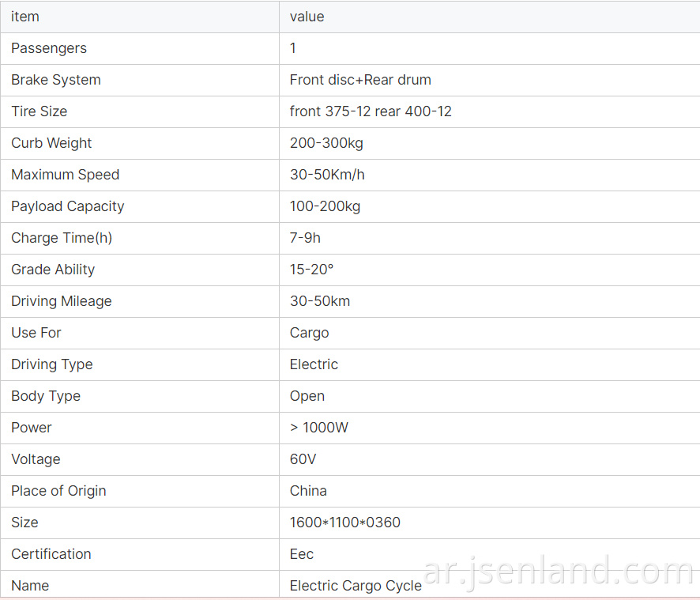Click the 'Voltage' label

36,460
